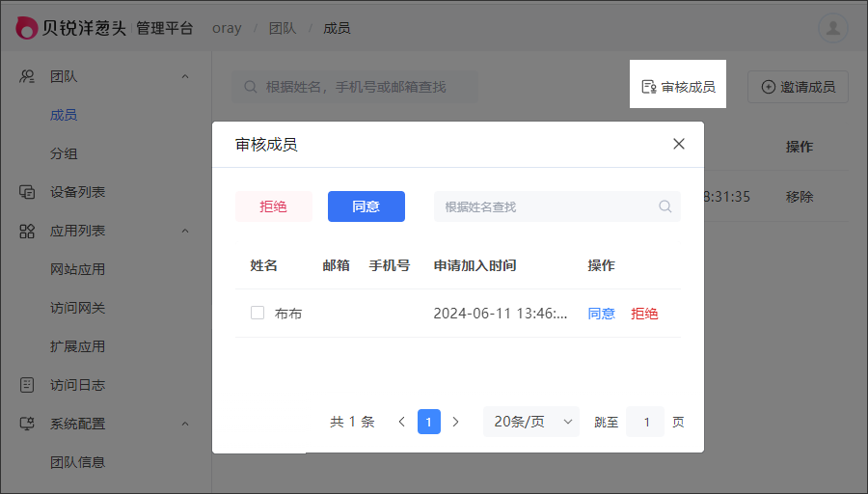Image resolution: width=868 pixels, height=494 pixels.
Task: Tick the checkbox beside 布布
Action: pyautogui.click(x=258, y=313)
